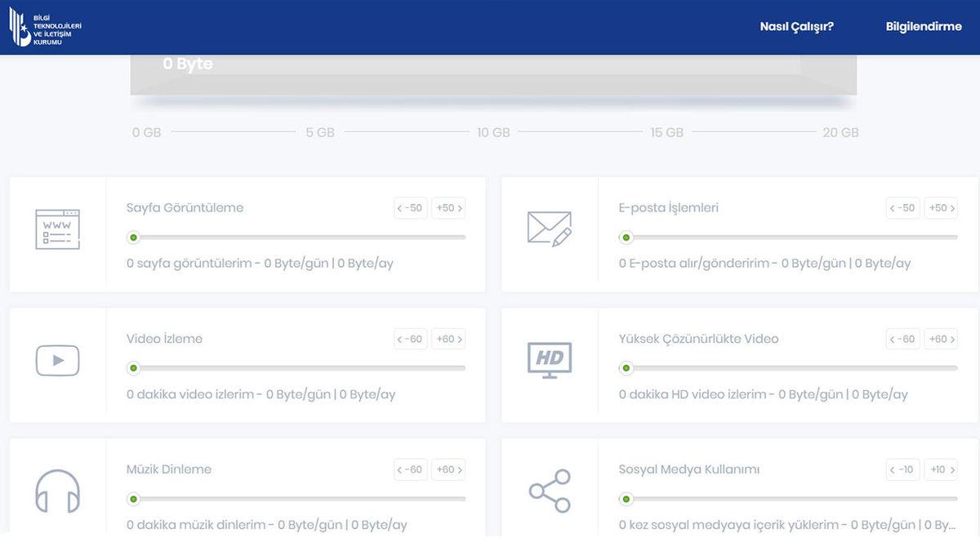Click the BTK logo in the header
This screenshot has width=980, height=551.
(x=45, y=27)
